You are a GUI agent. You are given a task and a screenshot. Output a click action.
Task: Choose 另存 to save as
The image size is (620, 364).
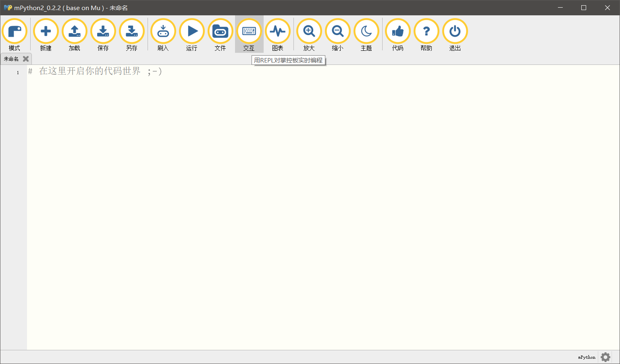click(132, 35)
